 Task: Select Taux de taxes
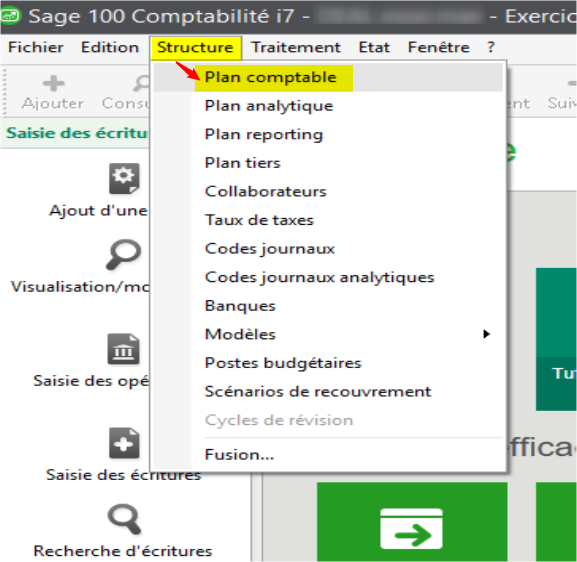[x=328, y=220]
